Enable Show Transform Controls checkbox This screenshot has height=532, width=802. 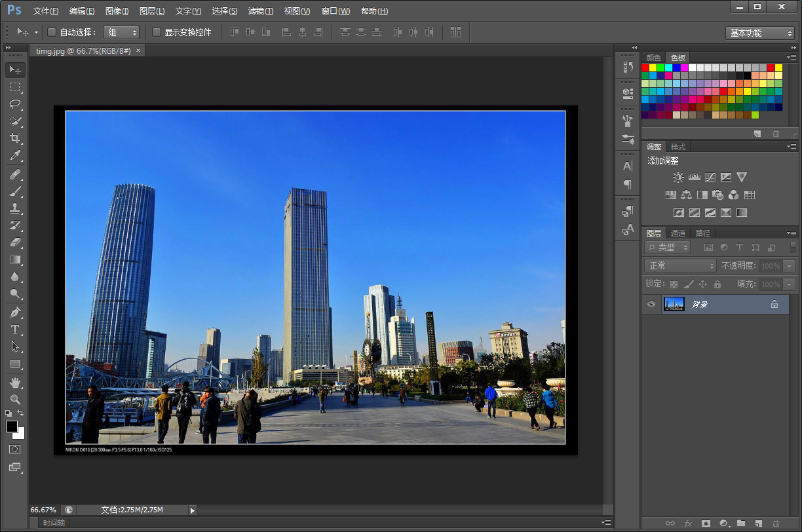pos(157,32)
